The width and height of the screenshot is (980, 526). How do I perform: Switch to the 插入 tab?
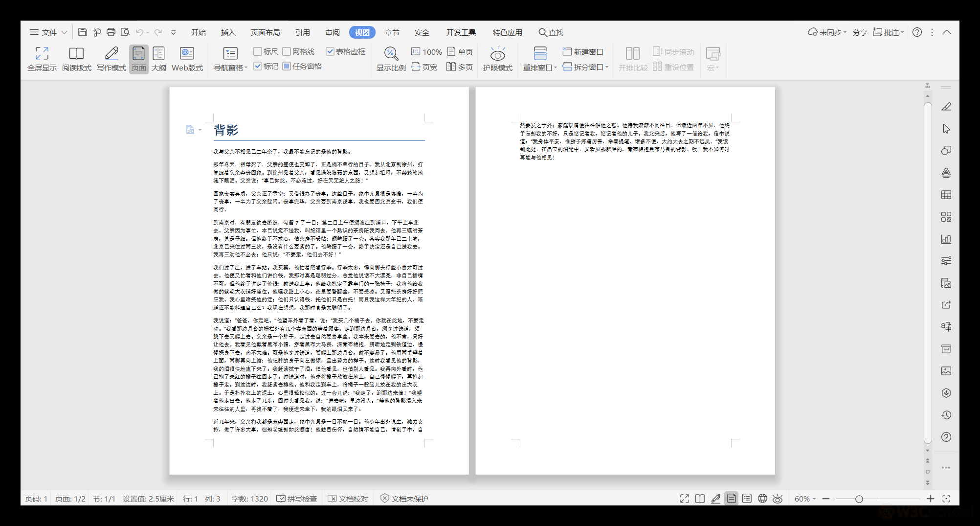[228, 32]
